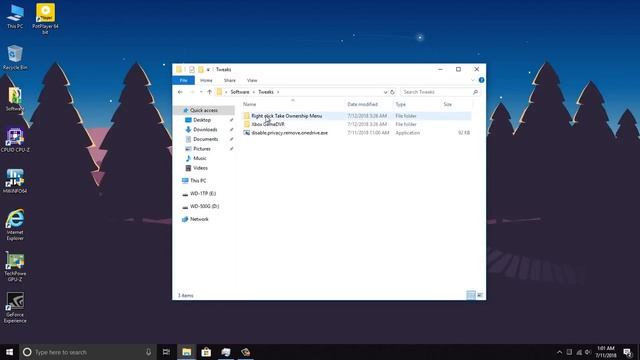Screen dimensions: 640x360
Task: Go up one folder level with the Up arrow
Action: pyautogui.click(x=209, y=92)
